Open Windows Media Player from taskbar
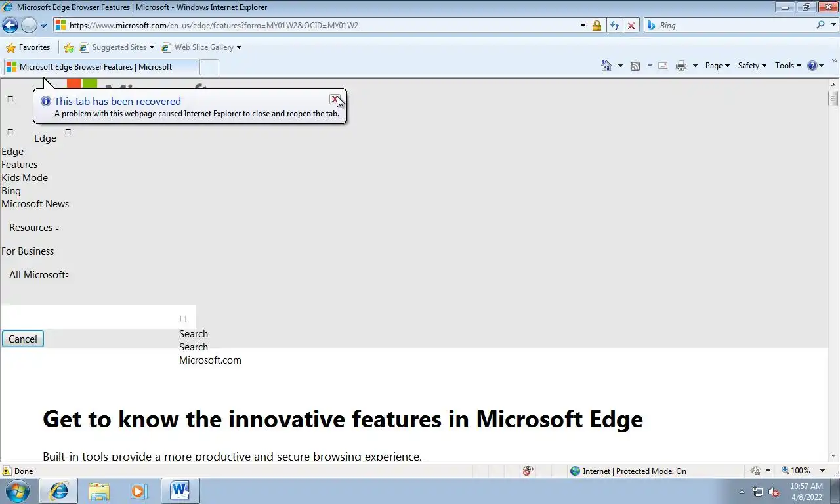840x504 pixels. point(138,491)
